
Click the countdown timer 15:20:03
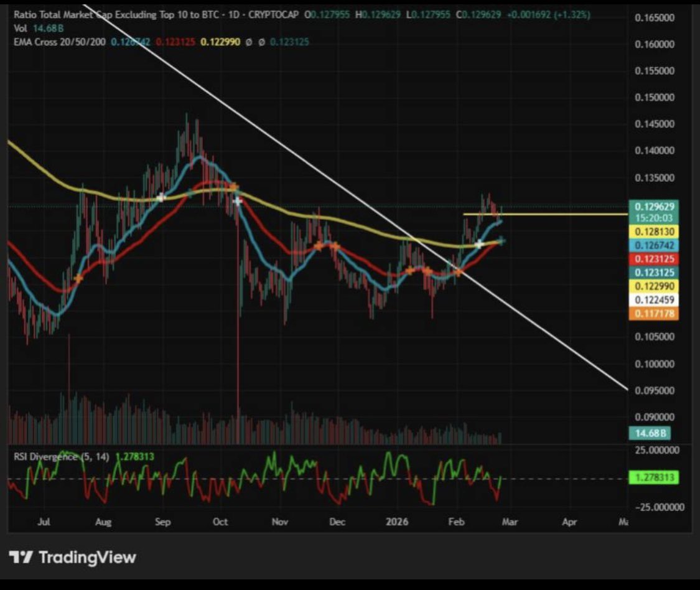tap(654, 218)
